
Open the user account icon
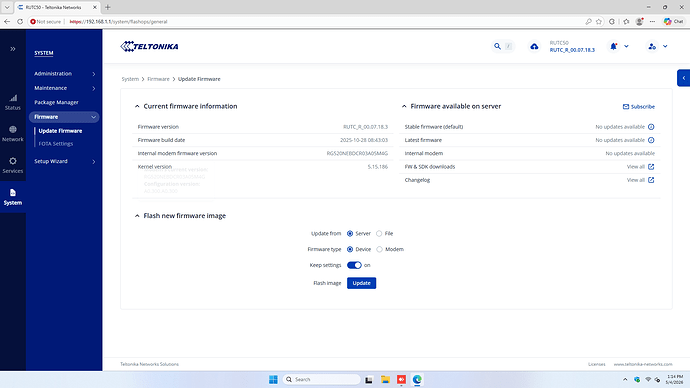[652, 46]
